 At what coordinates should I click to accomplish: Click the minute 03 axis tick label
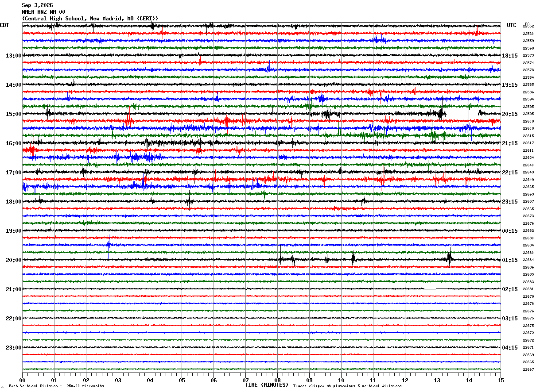(x=118, y=380)
